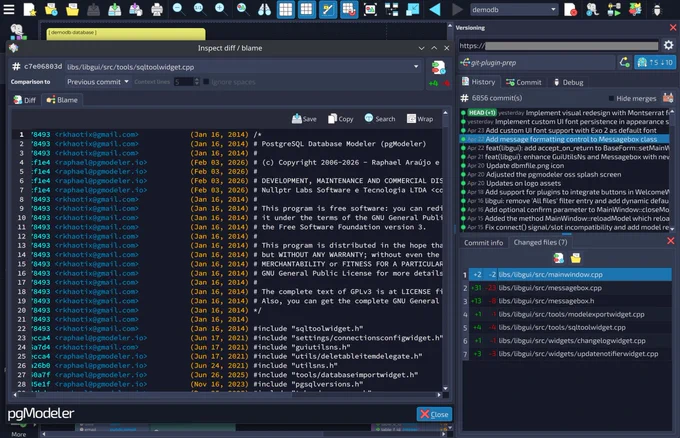Open the hamburger main menu

[x=9, y=9]
